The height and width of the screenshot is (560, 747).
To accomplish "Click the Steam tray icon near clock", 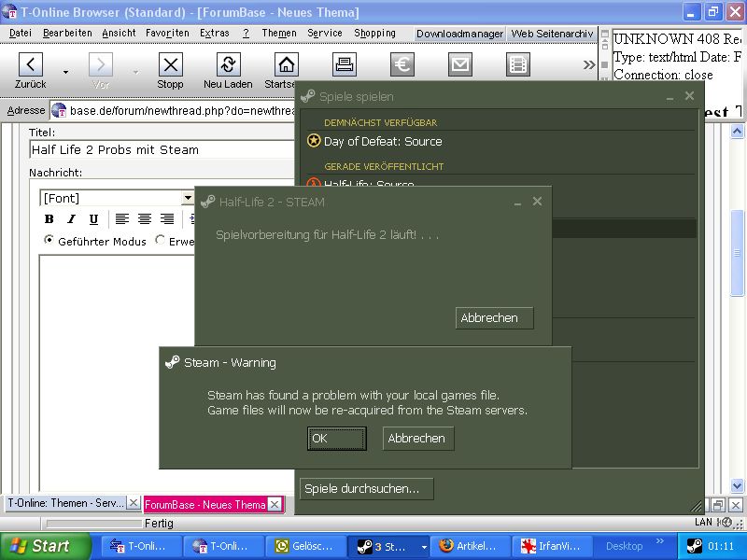I will point(695,546).
